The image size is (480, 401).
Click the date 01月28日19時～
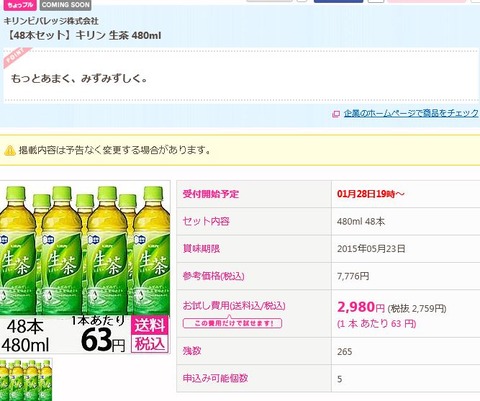coord(371,194)
